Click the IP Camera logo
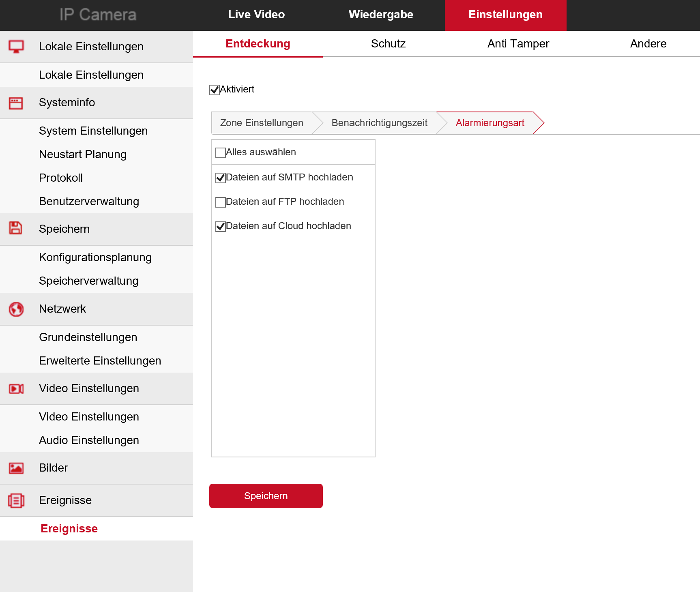 98,15
